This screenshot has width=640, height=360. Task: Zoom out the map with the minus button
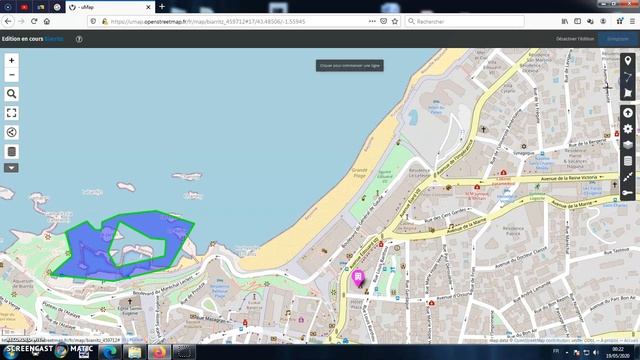tap(11, 75)
